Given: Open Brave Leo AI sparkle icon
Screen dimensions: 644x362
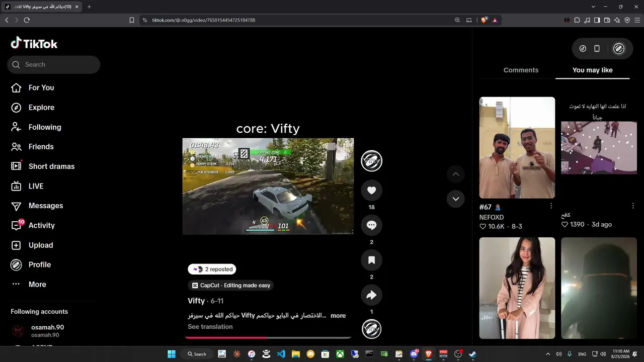Looking at the screenshot, I should [x=617, y=20].
